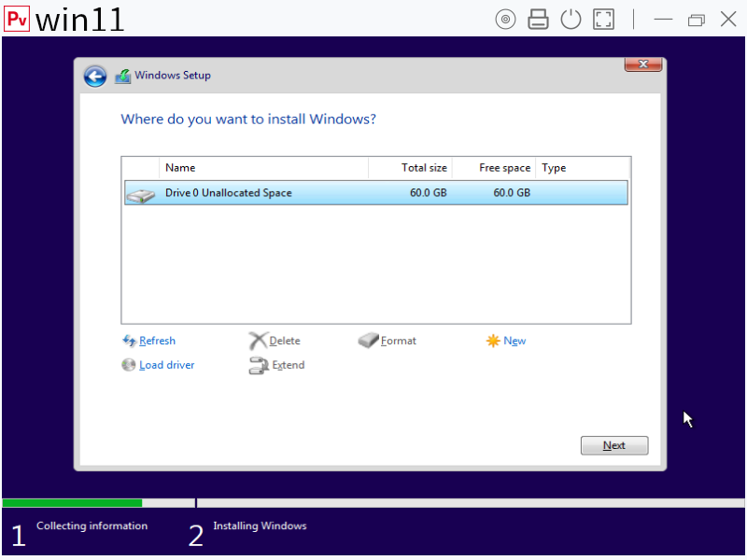Click the disc media icon in VM toolbar
This screenshot has width=747, height=560.
(505, 20)
